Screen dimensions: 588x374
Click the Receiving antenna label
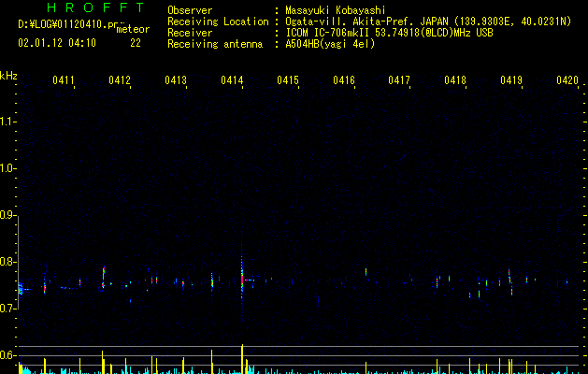coord(215,44)
